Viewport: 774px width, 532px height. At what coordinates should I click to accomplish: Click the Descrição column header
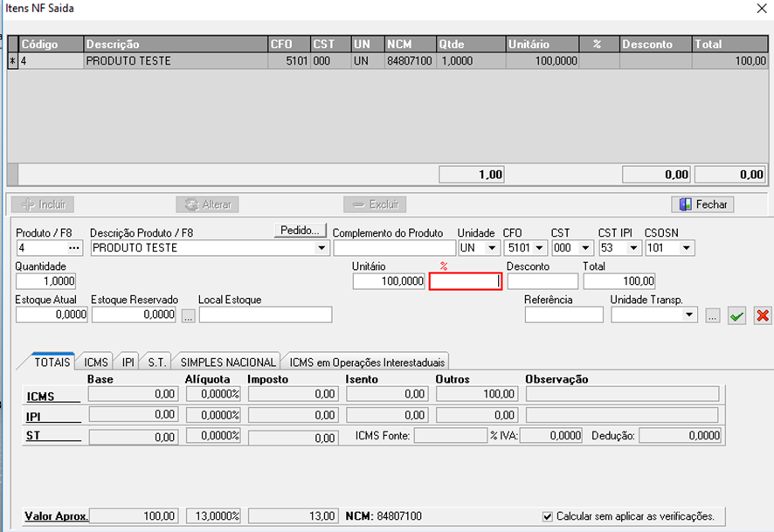[176, 44]
